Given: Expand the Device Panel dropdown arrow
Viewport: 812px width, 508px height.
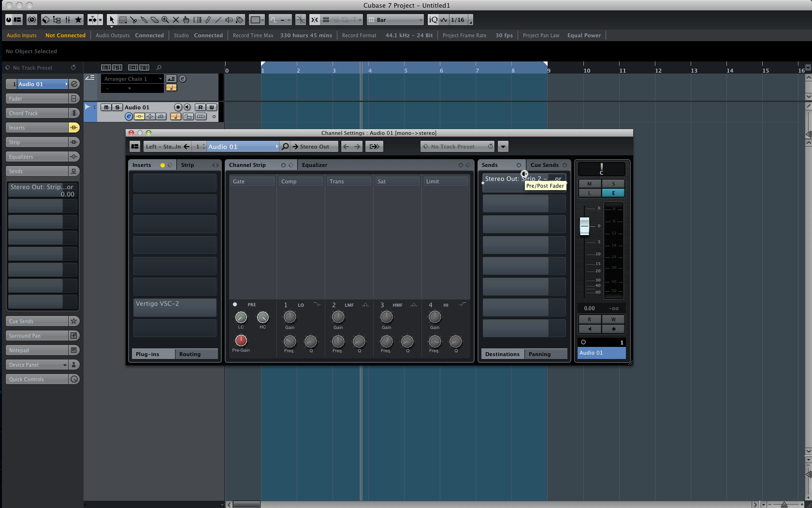Looking at the screenshot, I should (65, 365).
